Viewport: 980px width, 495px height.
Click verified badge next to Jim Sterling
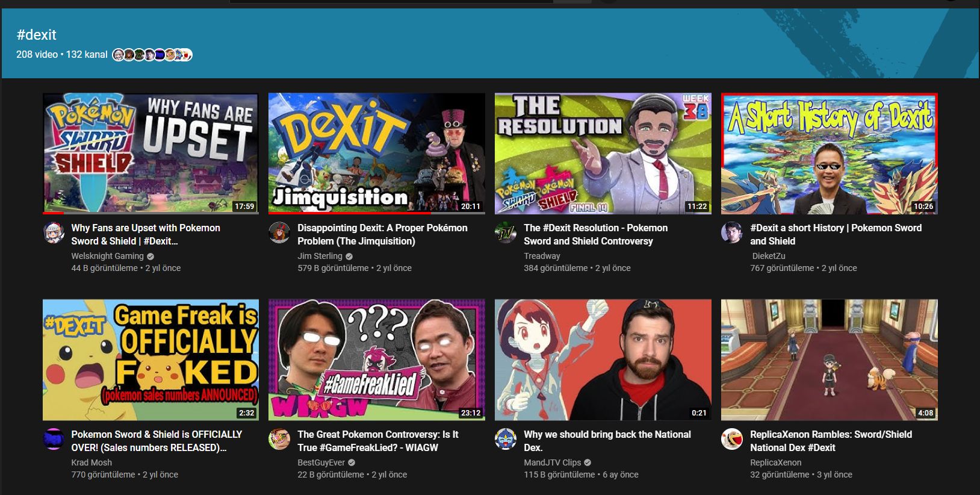coord(349,256)
